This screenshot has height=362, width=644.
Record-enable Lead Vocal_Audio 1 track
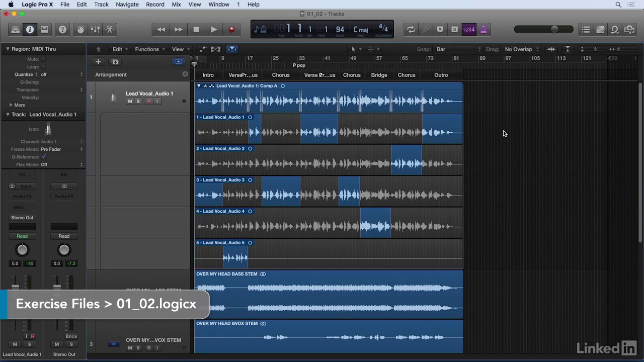pyautogui.click(x=148, y=102)
